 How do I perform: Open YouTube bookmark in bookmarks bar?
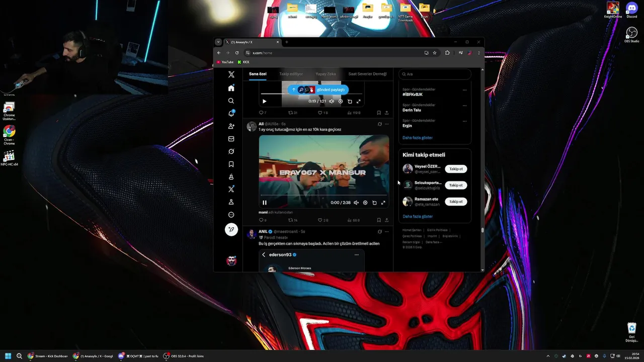[x=225, y=62]
